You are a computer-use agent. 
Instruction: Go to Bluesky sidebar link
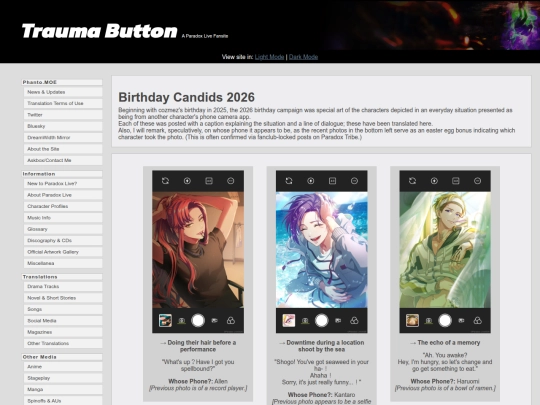click(63, 126)
